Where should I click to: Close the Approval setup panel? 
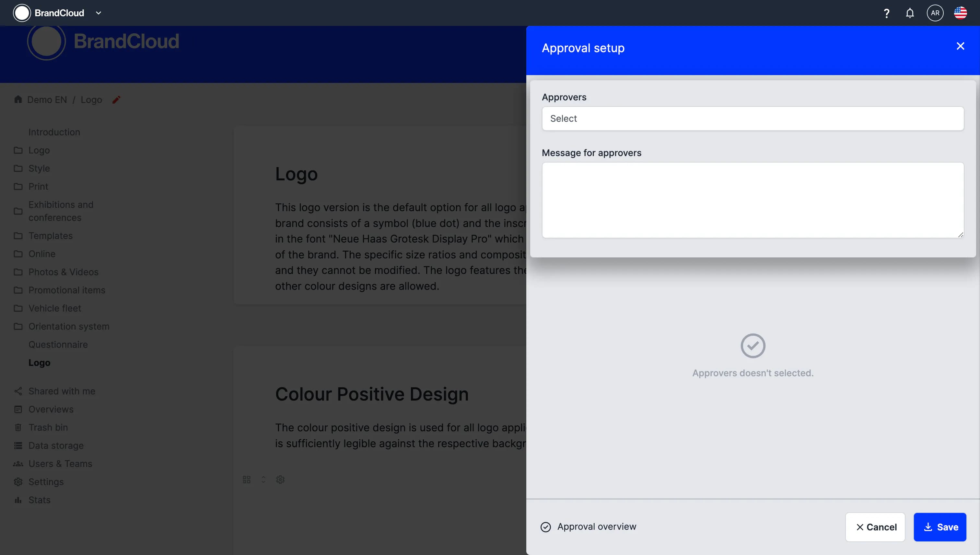pos(960,46)
